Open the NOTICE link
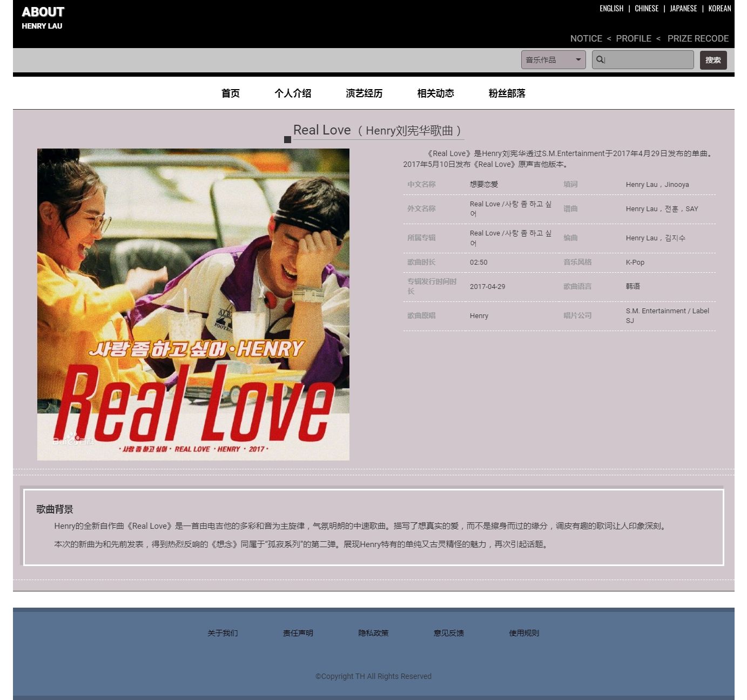Image resolution: width=747 pixels, height=700 pixels. tap(586, 38)
